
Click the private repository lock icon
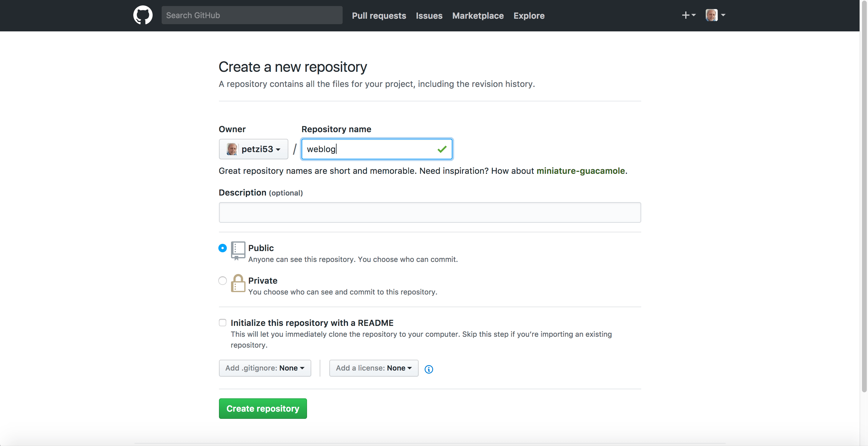pyautogui.click(x=238, y=283)
